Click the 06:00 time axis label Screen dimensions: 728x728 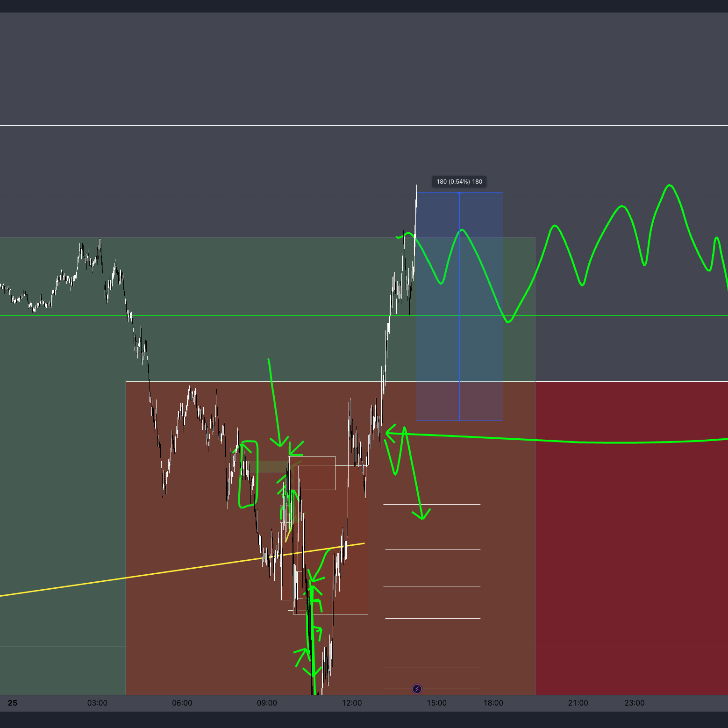pos(182,703)
